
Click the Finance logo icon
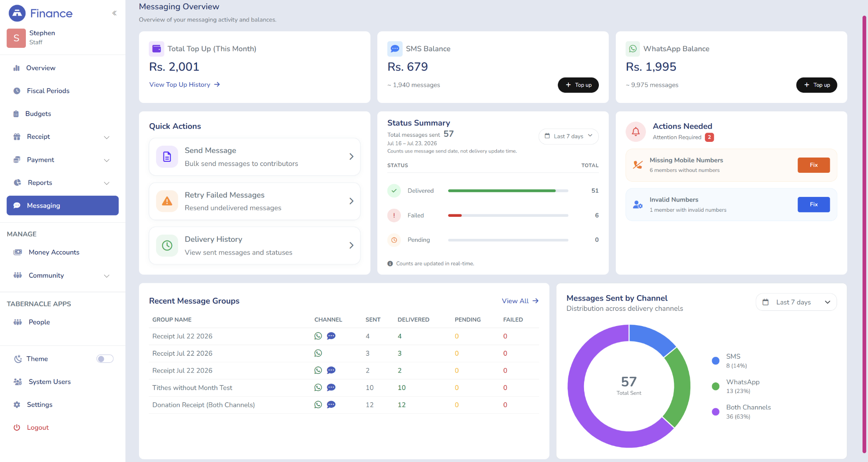[17, 13]
